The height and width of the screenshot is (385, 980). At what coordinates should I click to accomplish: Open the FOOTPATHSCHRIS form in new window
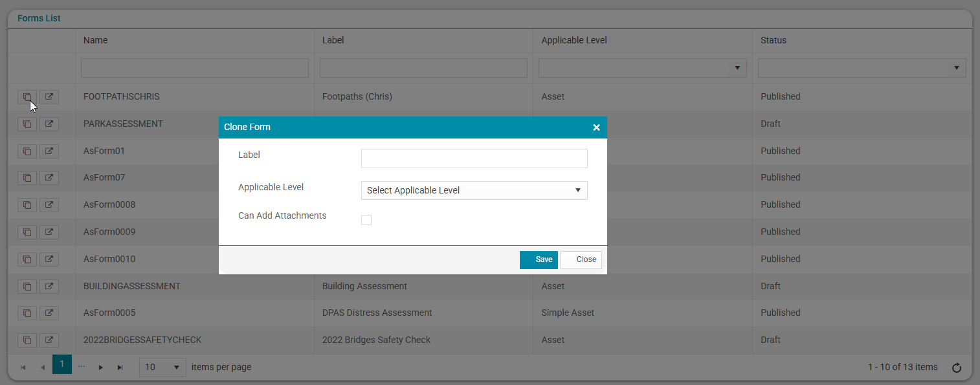49,97
